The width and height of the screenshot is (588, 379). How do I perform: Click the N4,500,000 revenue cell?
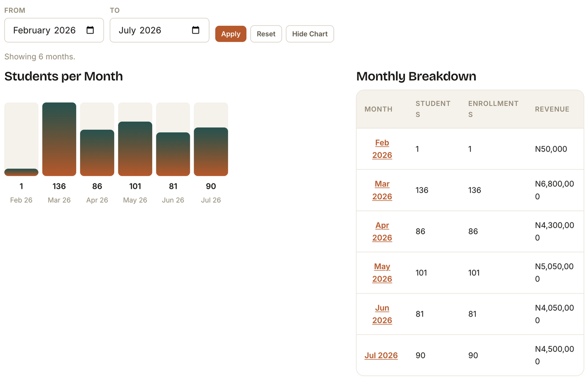pyautogui.click(x=554, y=356)
